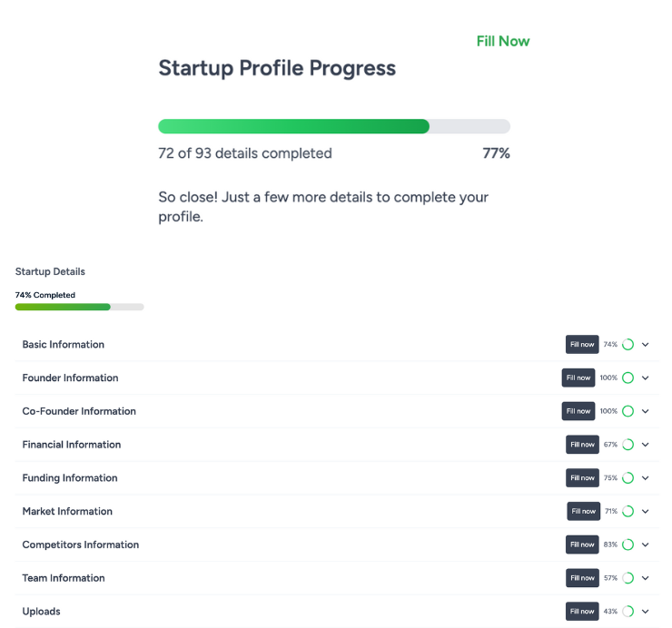This screenshot has width=672, height=628.
Task: Click the Startup Details 74% progress bar
Action: click(80, 307)
